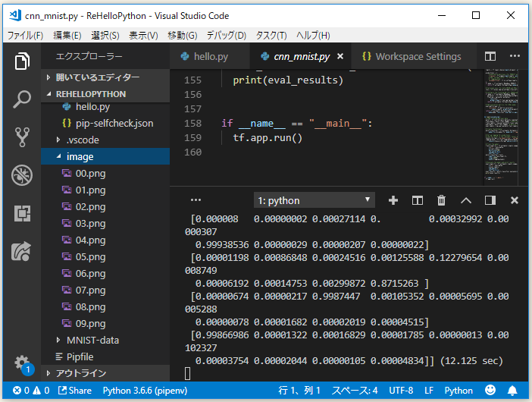Open Source Control view icon

coord(22,137)
